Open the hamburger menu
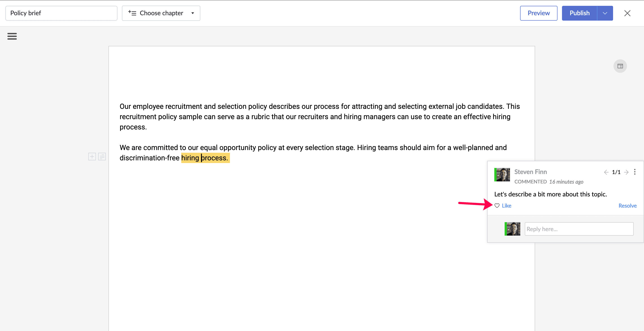This screenshot has width=644, height=331. [x=12, y=37]
